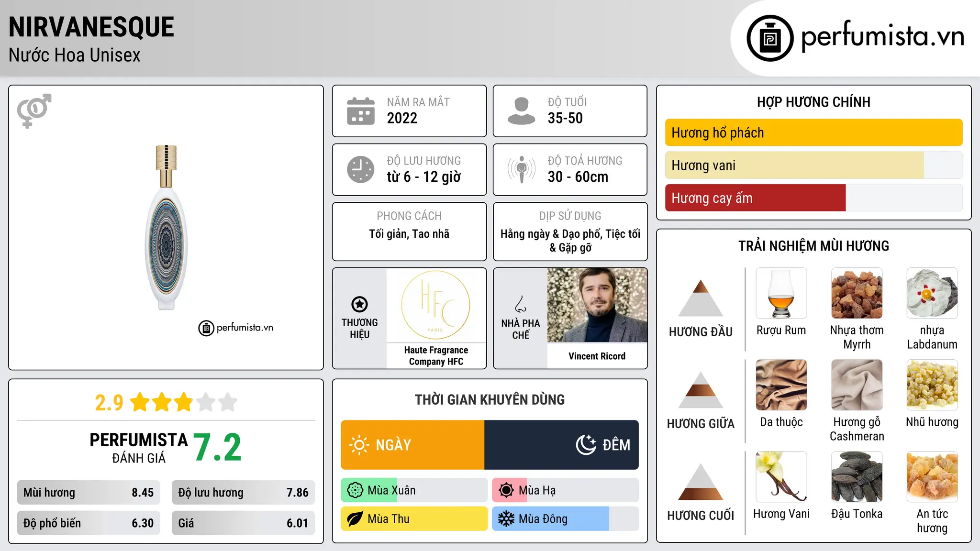Image resolution: width=980 pixels, height=551 pixels.
Task: Click the Mùi hương 8.45 score box
Action: [x=89, y=493]
